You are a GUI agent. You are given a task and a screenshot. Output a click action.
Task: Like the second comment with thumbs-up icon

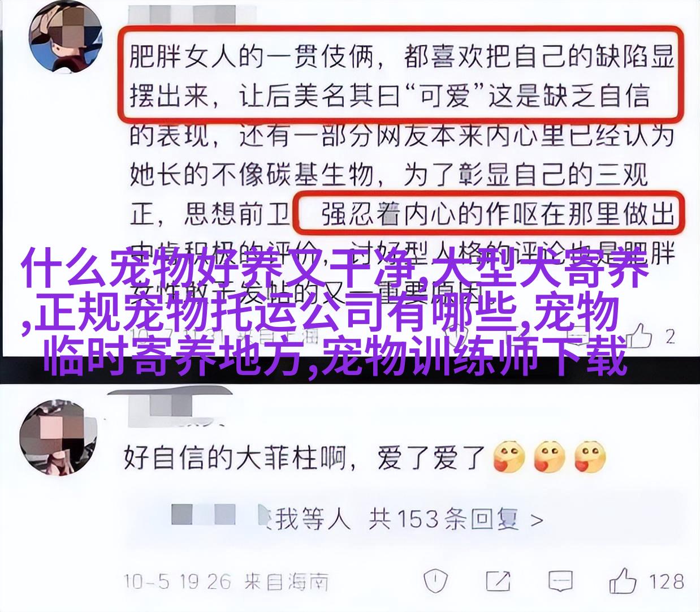click(x=623, y=580)
